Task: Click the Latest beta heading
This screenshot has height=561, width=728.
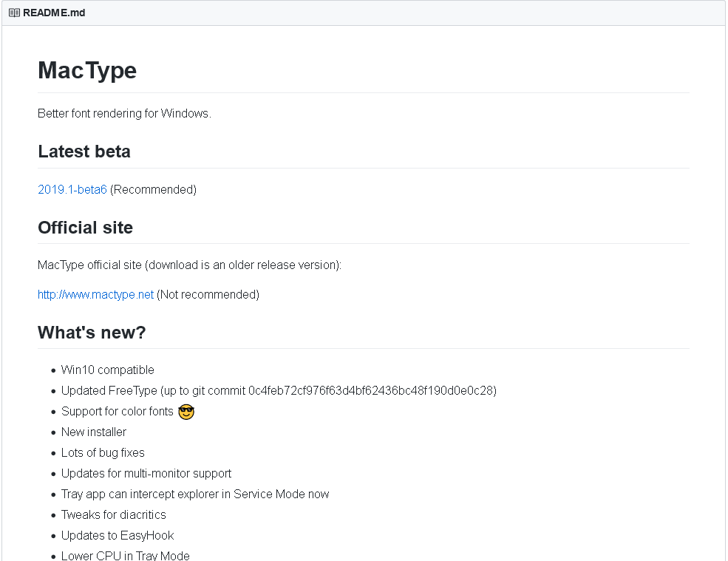Action: point(84,152)
